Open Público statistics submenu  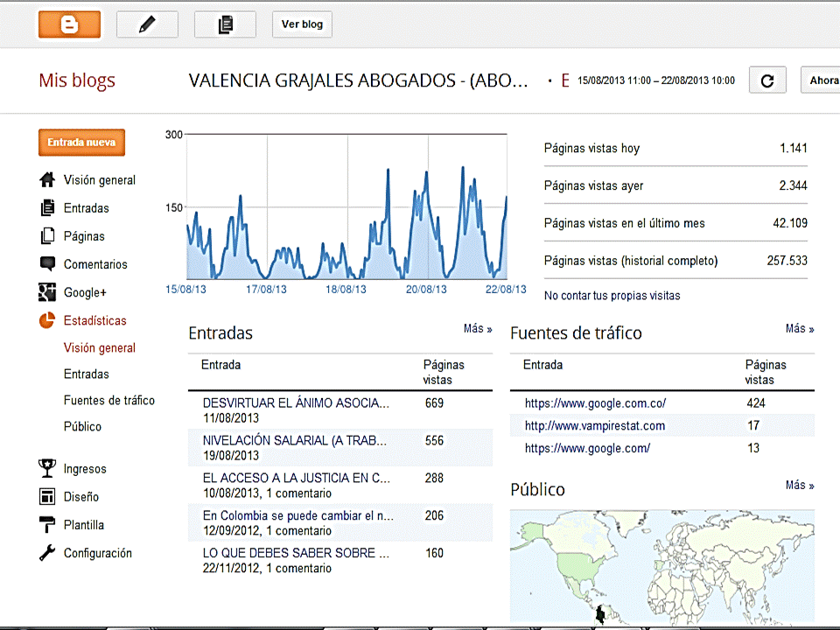(82, 426)
